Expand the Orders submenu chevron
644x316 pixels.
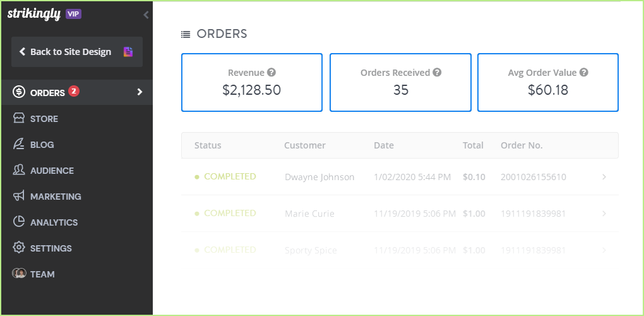tap(140, 92)
